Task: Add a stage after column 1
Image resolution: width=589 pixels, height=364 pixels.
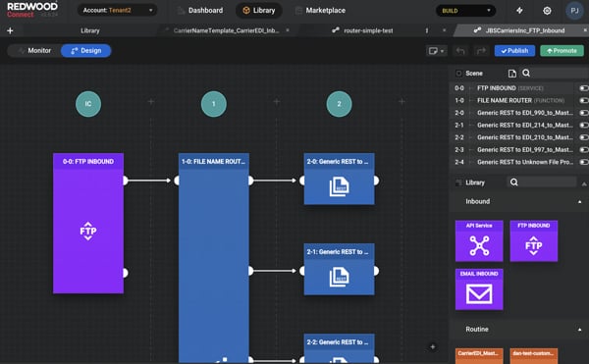Action: point(277,102)
